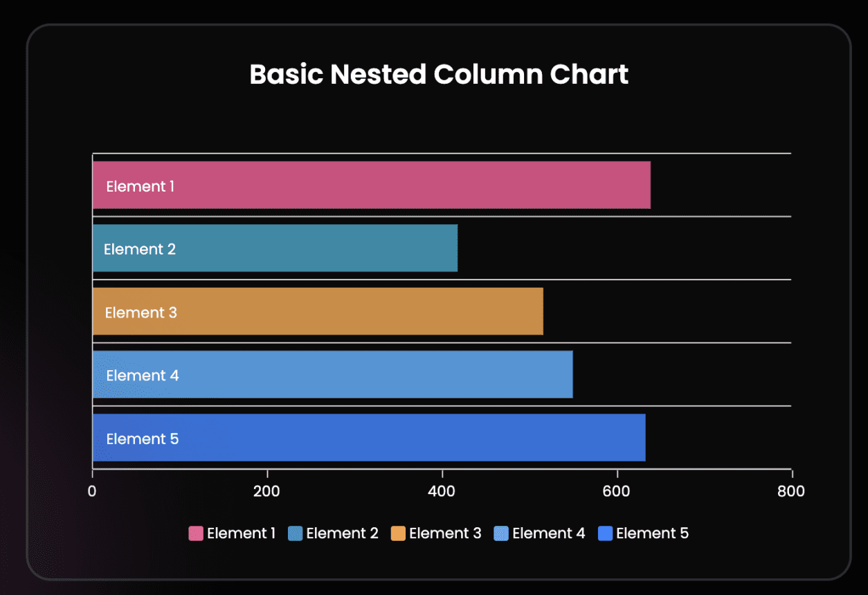Hide Element 5 via legend label
Viewport: 868px width, 595px height.
coord(652,533)
